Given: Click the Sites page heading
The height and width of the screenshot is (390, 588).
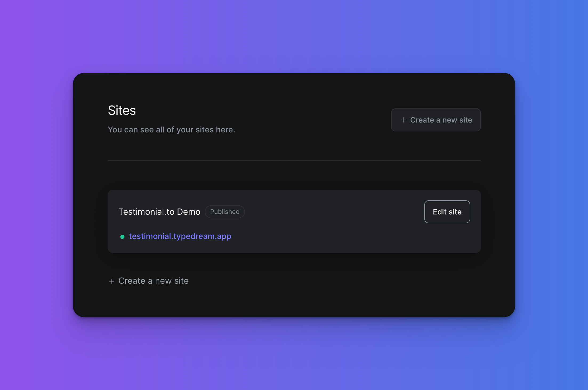Looking at the screenshot, I should pyautogui.click(x=122, y=110).
